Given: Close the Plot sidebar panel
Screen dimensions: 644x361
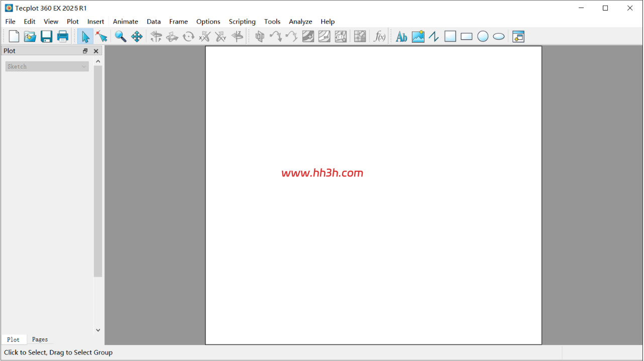Looking at the screenshot, I should click(96, 51).
